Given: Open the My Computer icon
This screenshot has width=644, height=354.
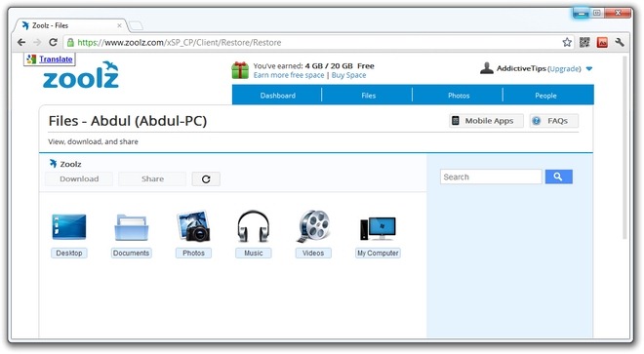Looking at the screenshot, I should [378, 228].
